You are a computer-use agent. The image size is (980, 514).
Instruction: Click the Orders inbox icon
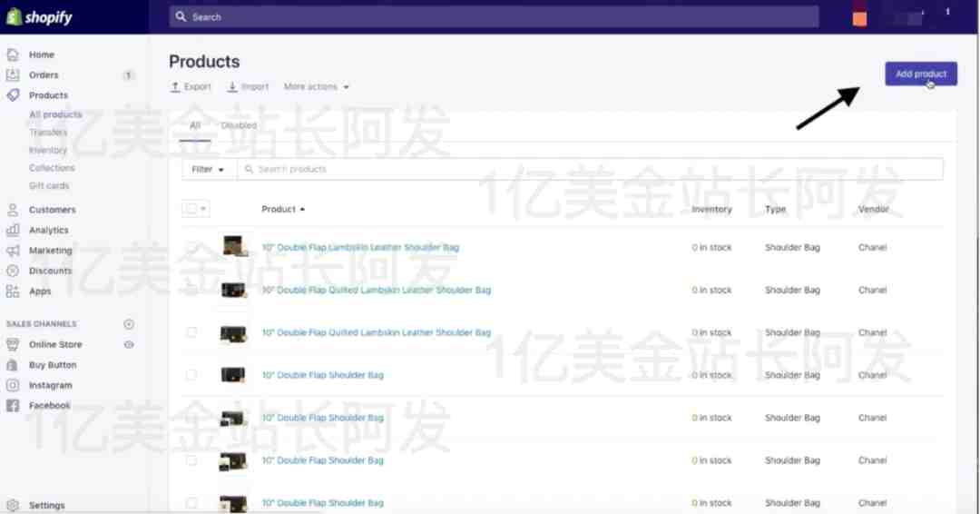13,75
